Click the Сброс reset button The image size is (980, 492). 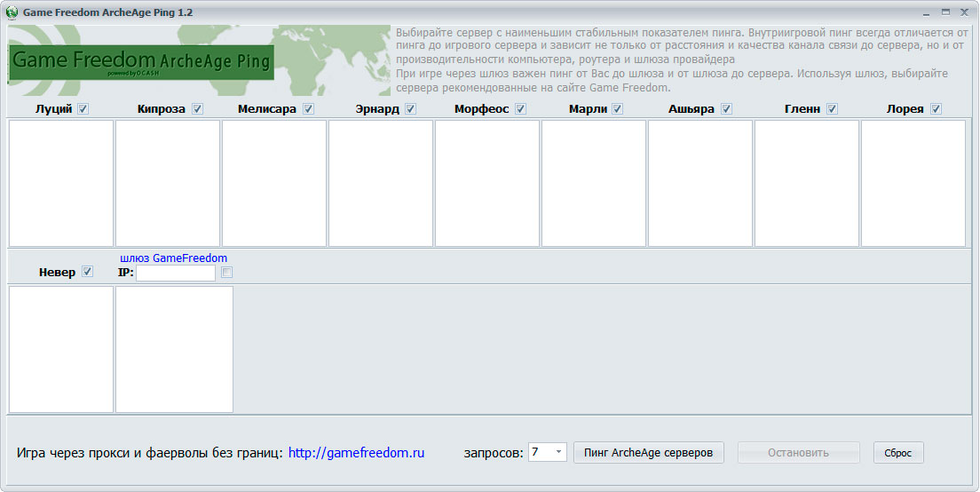[898, 453]
